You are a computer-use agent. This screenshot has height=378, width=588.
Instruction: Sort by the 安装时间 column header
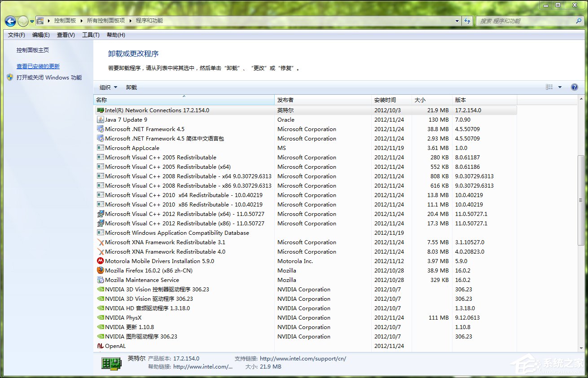click(391, 100)
